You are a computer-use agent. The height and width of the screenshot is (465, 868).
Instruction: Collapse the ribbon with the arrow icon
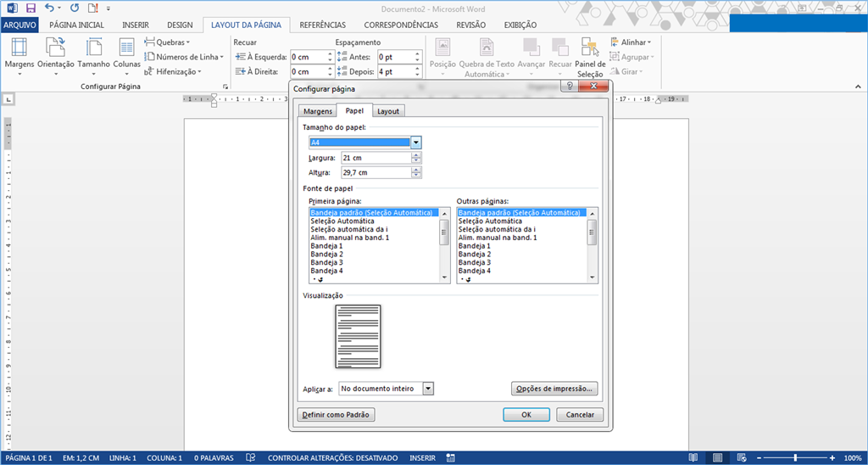click(x=858, y=87)
